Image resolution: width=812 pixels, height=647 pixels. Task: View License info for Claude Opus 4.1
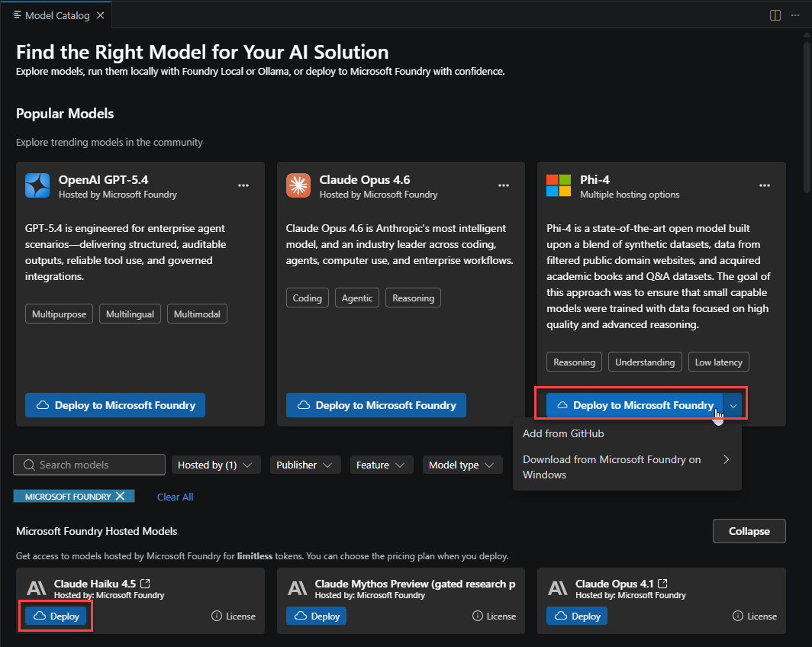[x=755, y=616]
